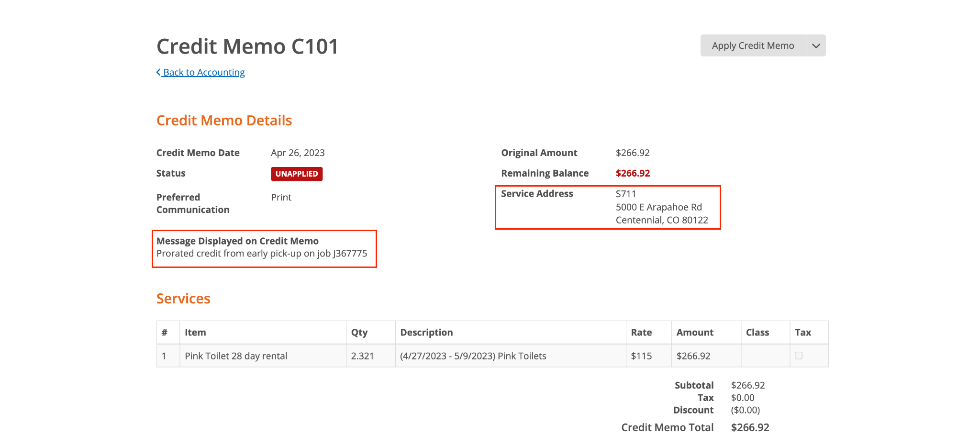Click the Amount column header

pos(695,333)
